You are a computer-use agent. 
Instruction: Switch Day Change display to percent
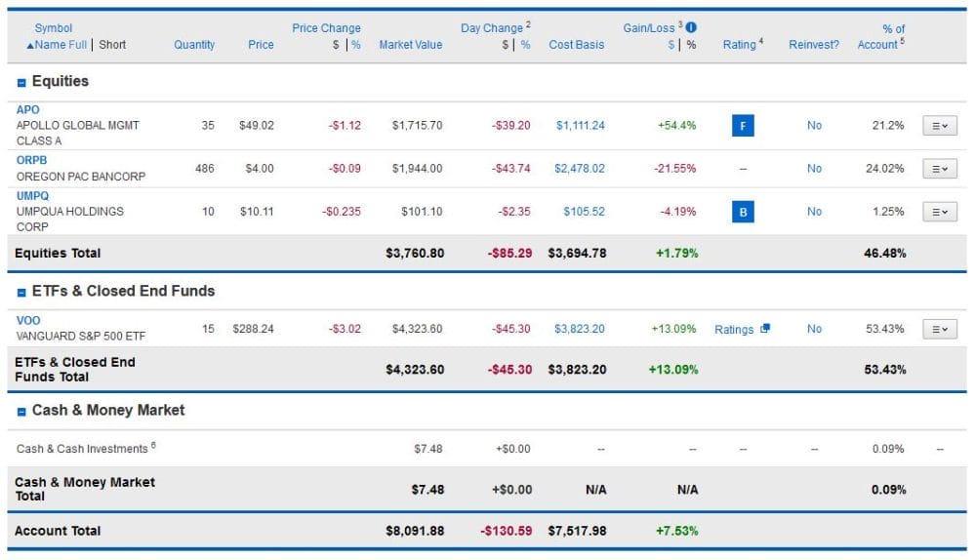[x=525, y=45]
